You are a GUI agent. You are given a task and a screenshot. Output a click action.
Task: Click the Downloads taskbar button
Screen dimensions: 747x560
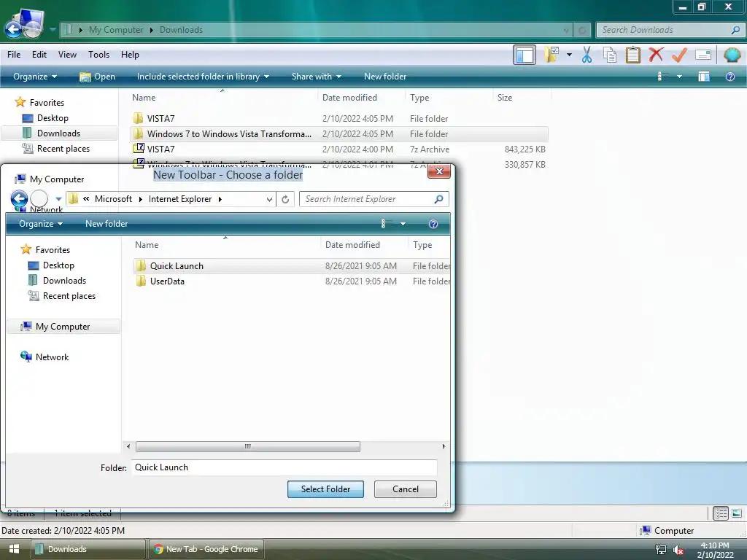[x=88, y=549]
